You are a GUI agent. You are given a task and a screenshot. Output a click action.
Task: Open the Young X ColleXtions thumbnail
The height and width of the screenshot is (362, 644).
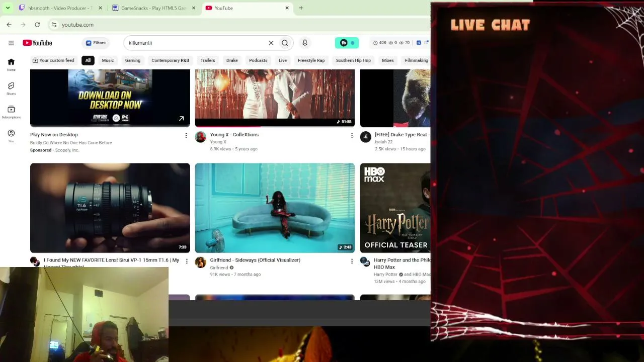(275, 98)
